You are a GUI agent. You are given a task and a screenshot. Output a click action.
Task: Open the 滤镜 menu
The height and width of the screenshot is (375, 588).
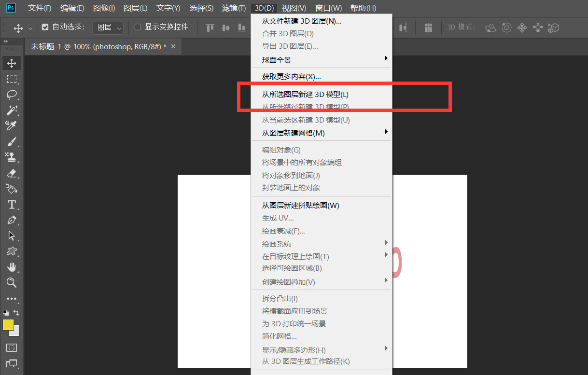click(234, 8)
